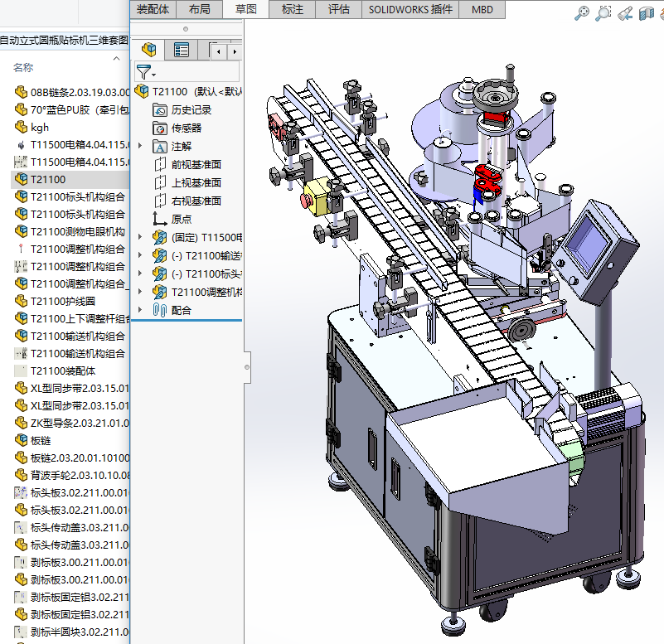Switch to the PropertyManager tab icon
Image resolution: width=664 pixels, height=644 pixels.
pyautogui.click(x=182, y=51)
